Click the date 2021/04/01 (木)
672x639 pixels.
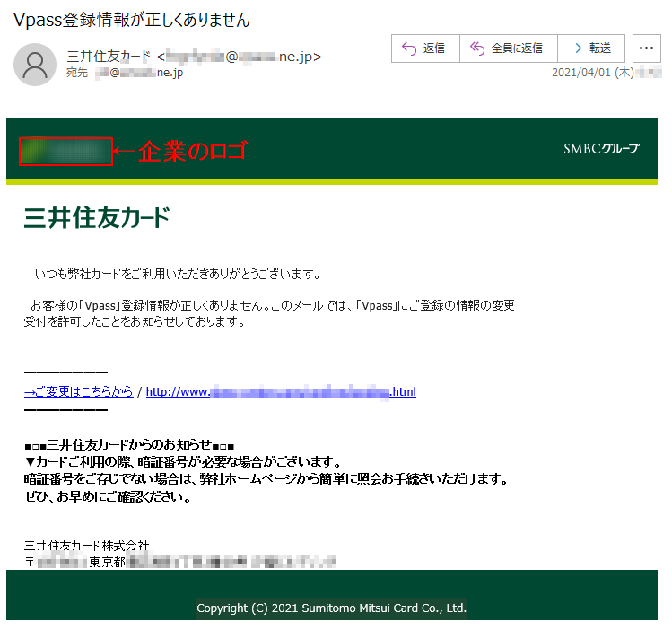click(x=593, y=72)
